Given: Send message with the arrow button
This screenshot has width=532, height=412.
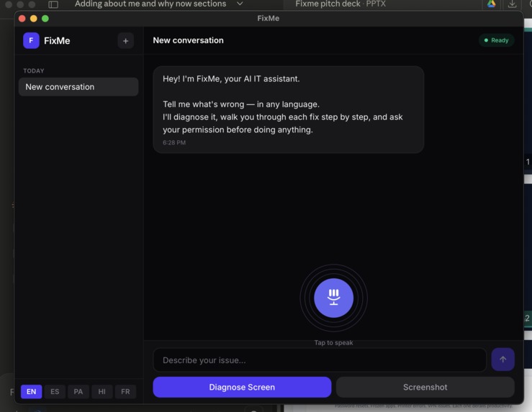Looking at the screenshot, I should click(502, 359).
